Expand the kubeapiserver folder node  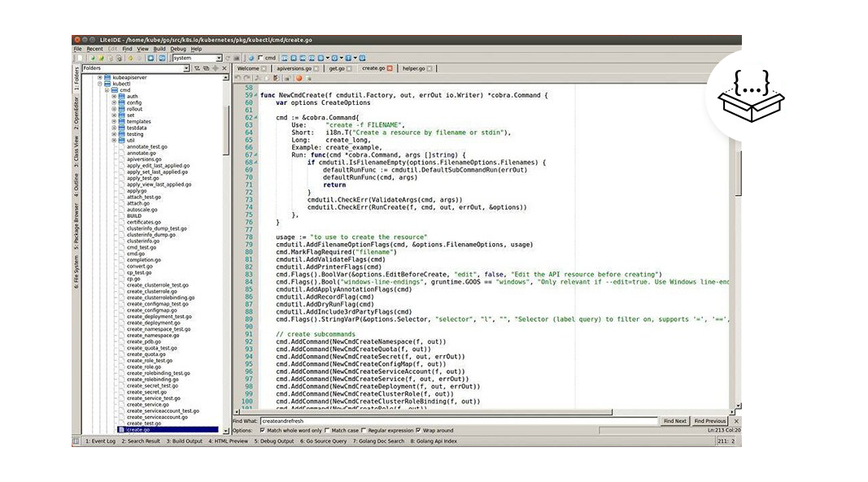tap(100, 77)
